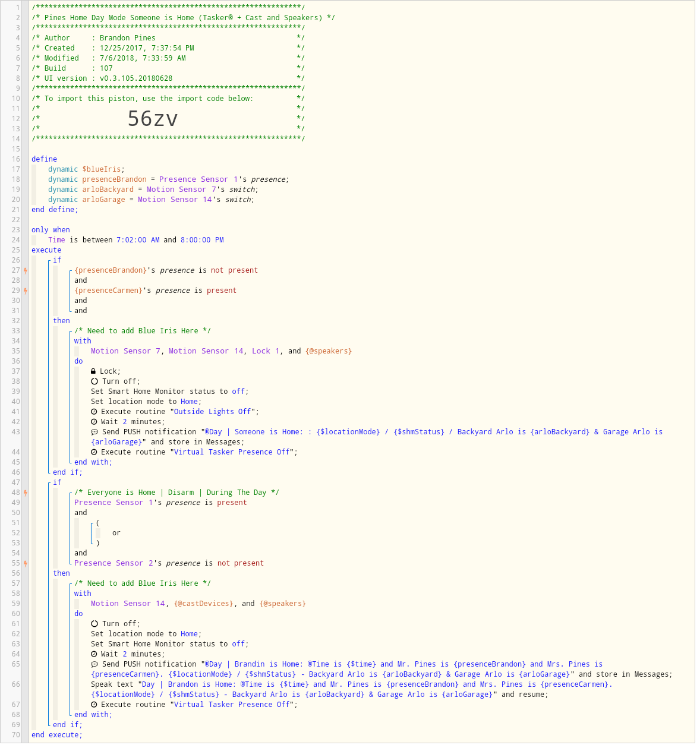Click Presence Sensor 1 condition on line 49

(160, 503)
